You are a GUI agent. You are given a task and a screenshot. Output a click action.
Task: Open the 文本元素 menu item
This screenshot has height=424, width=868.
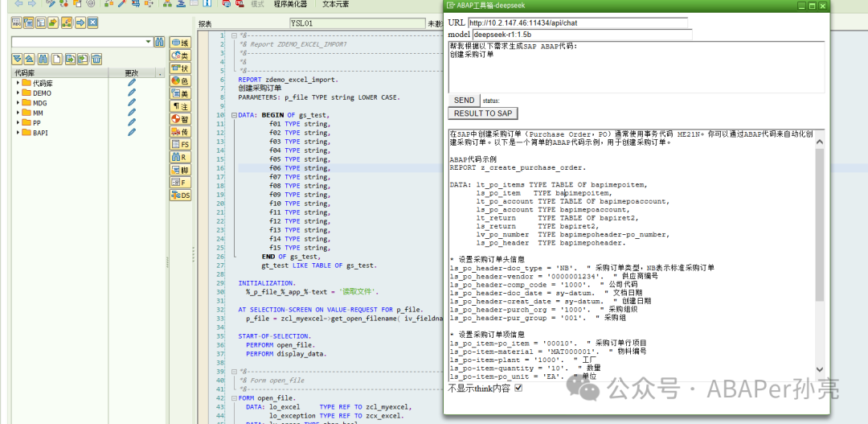pyautogui.click(x=335, y=4)
